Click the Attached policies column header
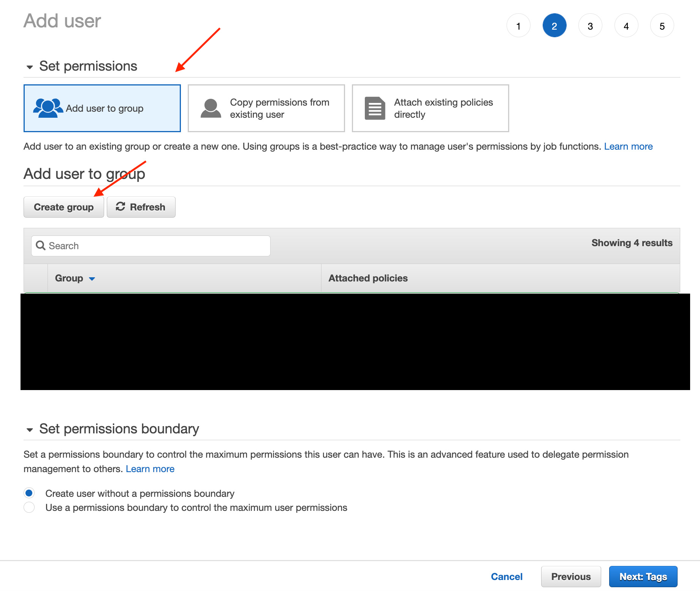Viewport: 700px width, 591px height. pyautogui.click(x=368, y=278)
